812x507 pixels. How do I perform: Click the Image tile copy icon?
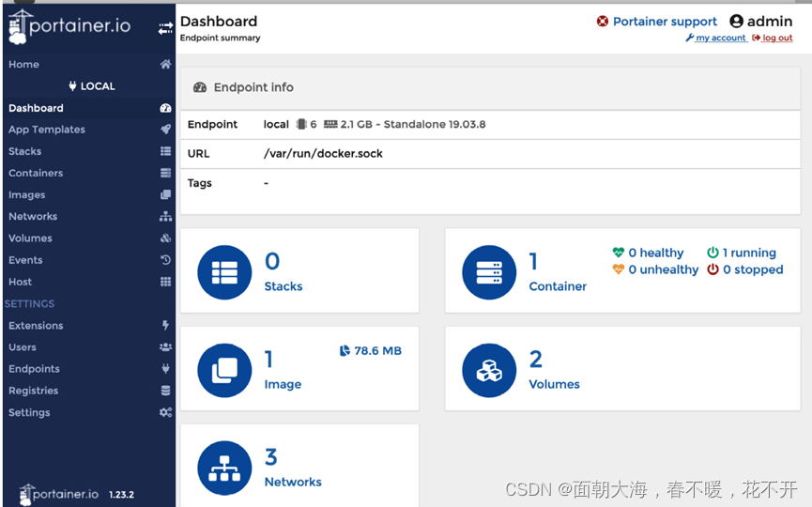point(224,371)
